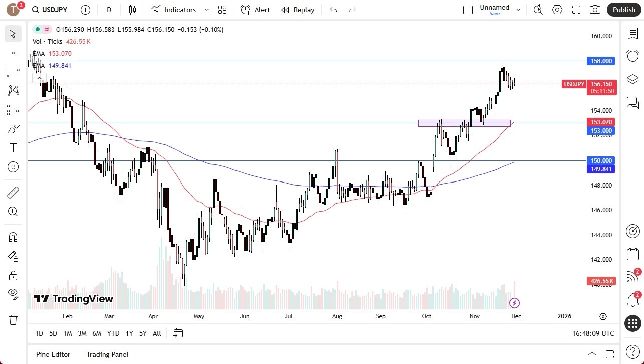Enable magnet snap mode
644x364 pixels.
tap(13, 237)
